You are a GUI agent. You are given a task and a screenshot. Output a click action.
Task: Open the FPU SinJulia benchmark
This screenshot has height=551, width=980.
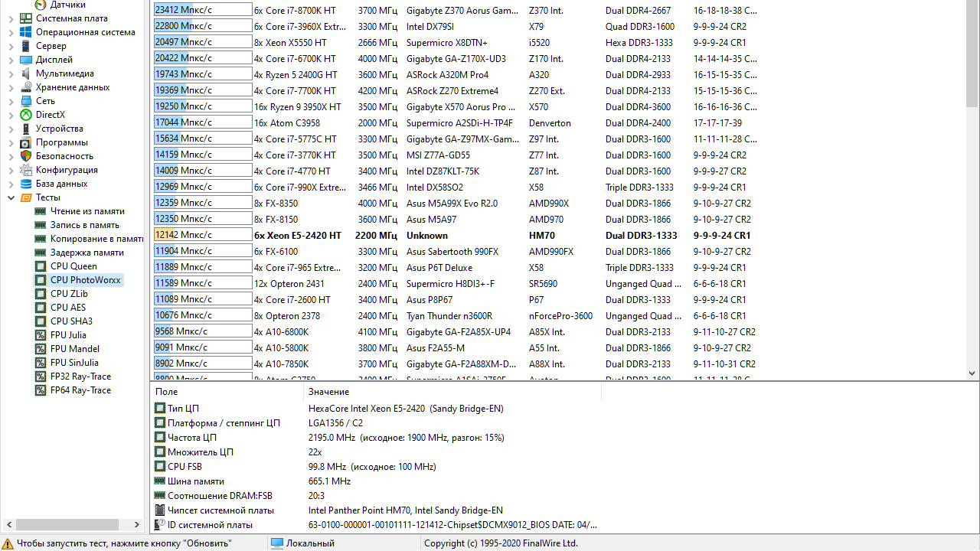pyautogui.click(x=74, y=363)
